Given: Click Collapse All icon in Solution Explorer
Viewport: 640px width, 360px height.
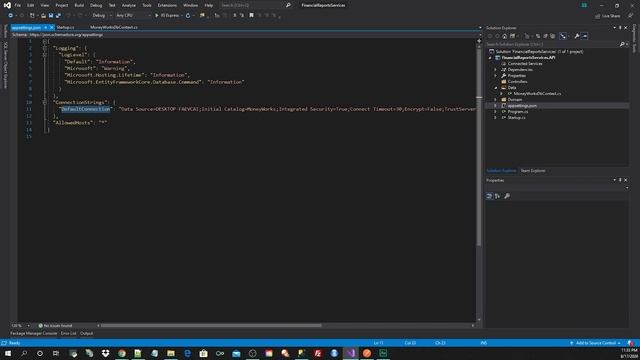Looking at the screenshot, I should click(x=545, y=36).
